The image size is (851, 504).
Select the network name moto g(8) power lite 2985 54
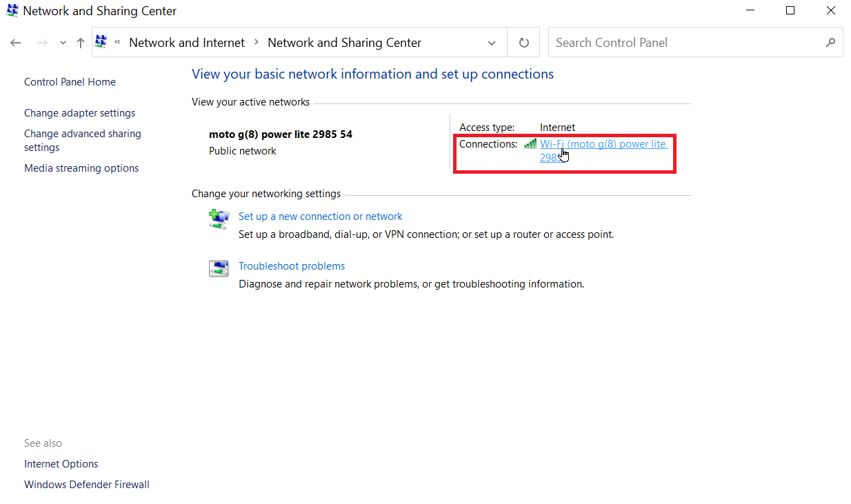point(281,134)
